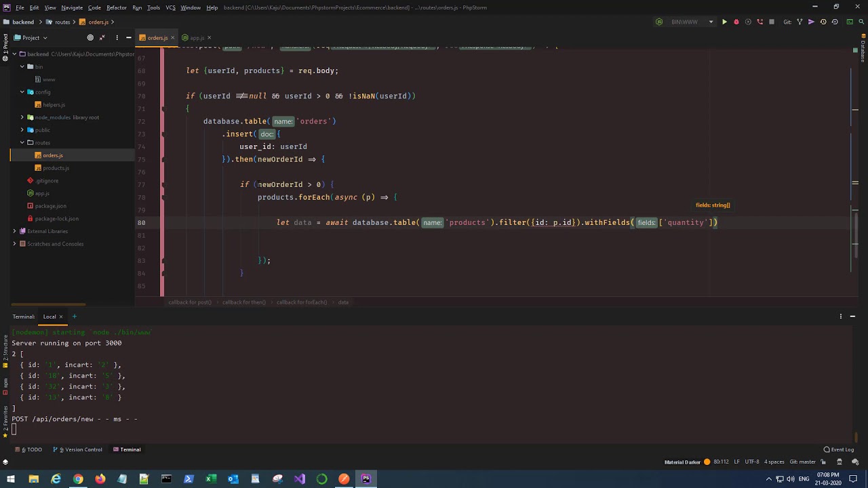Locate opened file target icon in Project panel

pos(90,38)
